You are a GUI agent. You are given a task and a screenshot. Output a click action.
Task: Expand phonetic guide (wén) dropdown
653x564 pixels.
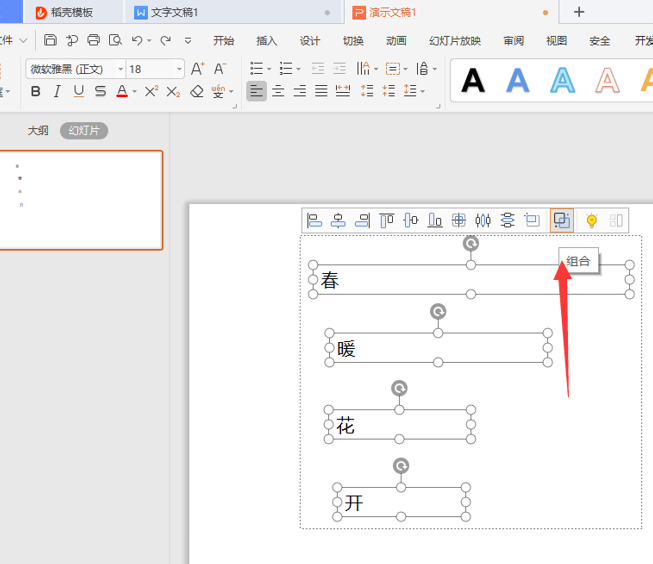click(x=231, y=92)
